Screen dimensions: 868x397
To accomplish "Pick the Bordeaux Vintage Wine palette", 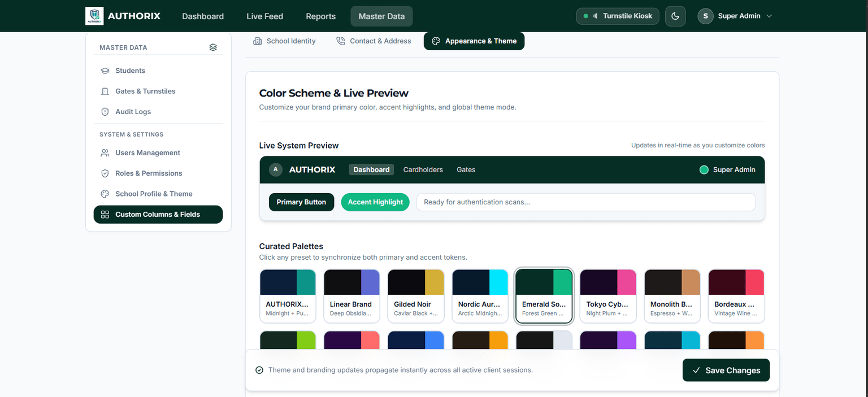I will 736,296.
